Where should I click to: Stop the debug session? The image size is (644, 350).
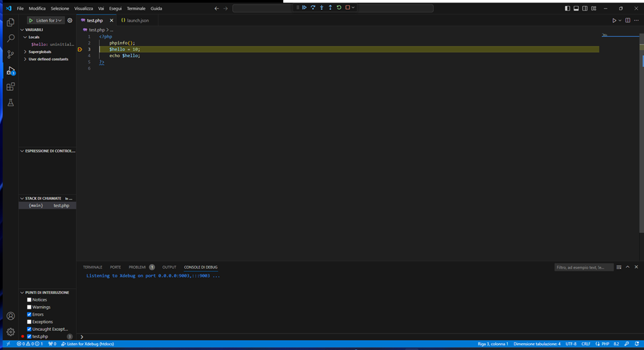[x=348, y=7]
